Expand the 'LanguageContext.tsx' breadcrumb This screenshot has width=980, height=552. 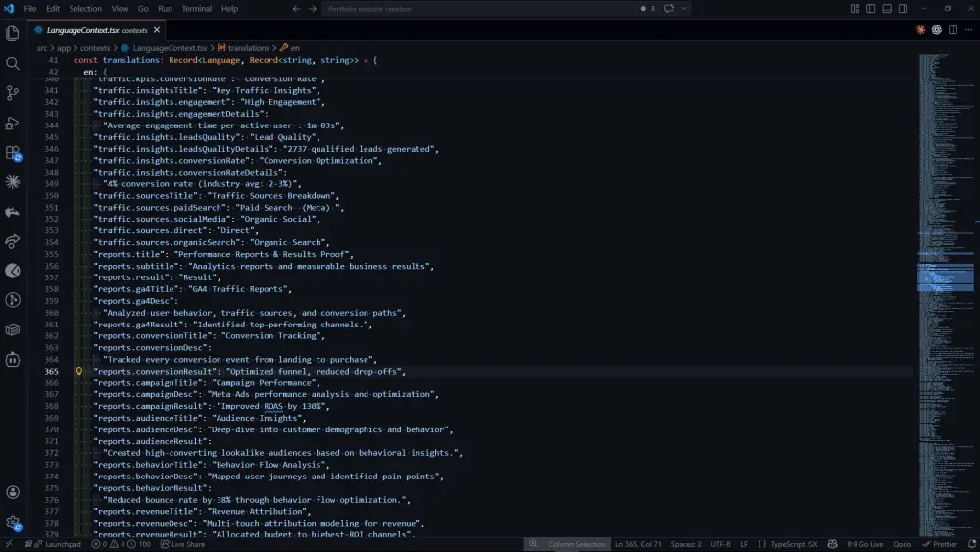(x=170, y=47)
